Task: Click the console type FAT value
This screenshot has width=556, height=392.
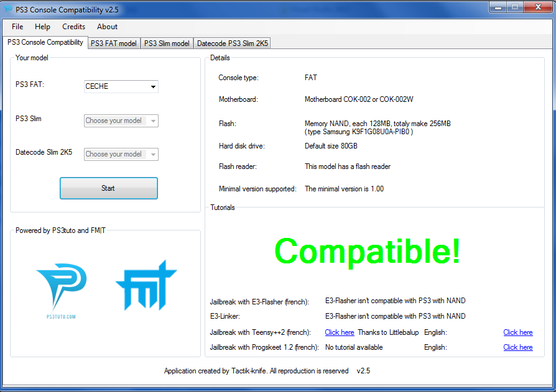Action: pos(310,78)
